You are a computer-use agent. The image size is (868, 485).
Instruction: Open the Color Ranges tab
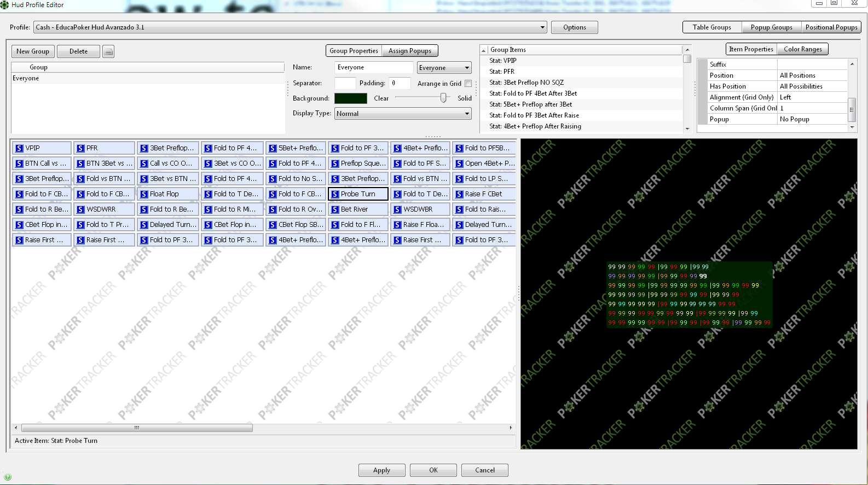(802, 49)
